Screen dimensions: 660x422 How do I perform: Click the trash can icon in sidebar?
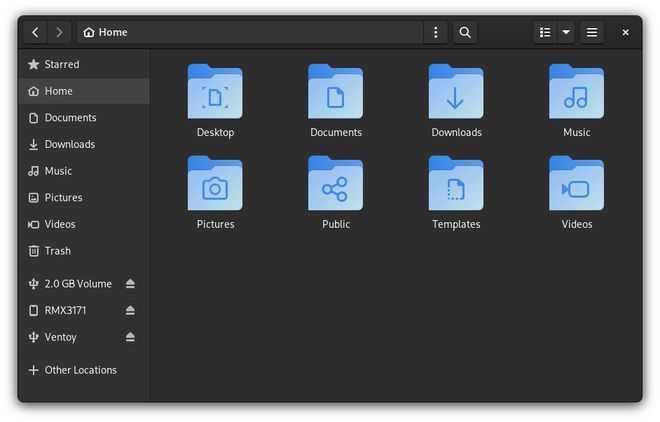point(33,251)
